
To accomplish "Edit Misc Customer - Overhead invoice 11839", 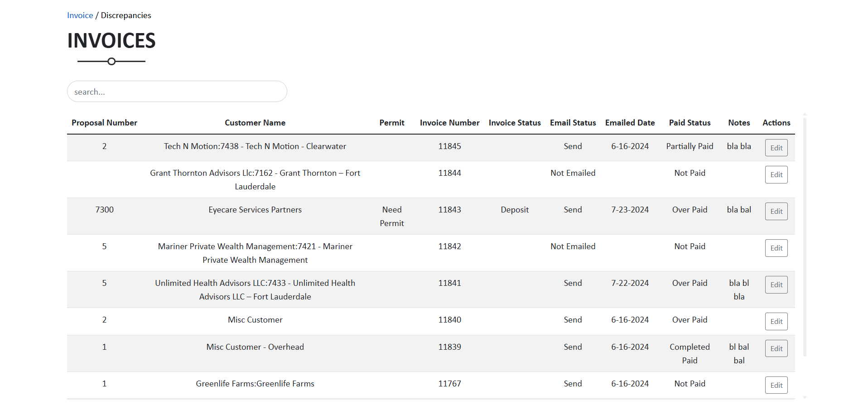I will [776, 348].
